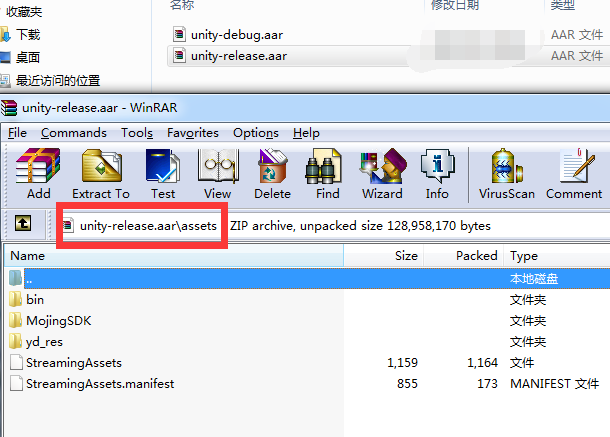Click the unity-release.aar file icon in Explorer

point(179,55)
